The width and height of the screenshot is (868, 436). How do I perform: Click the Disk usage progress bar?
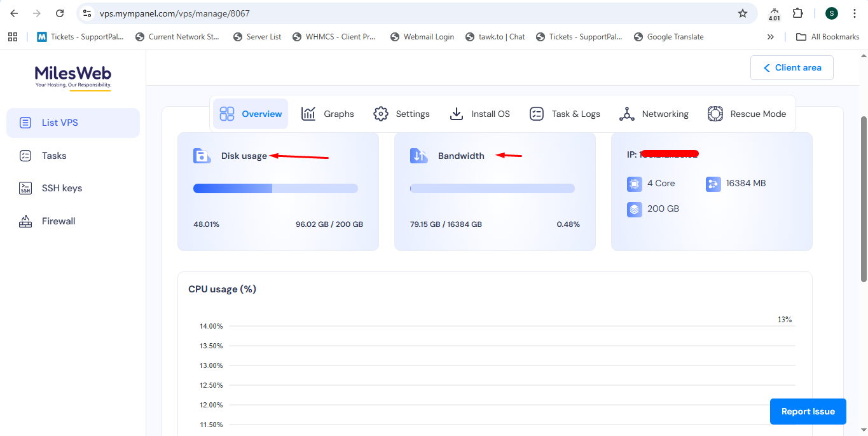[x=275, y=188]
